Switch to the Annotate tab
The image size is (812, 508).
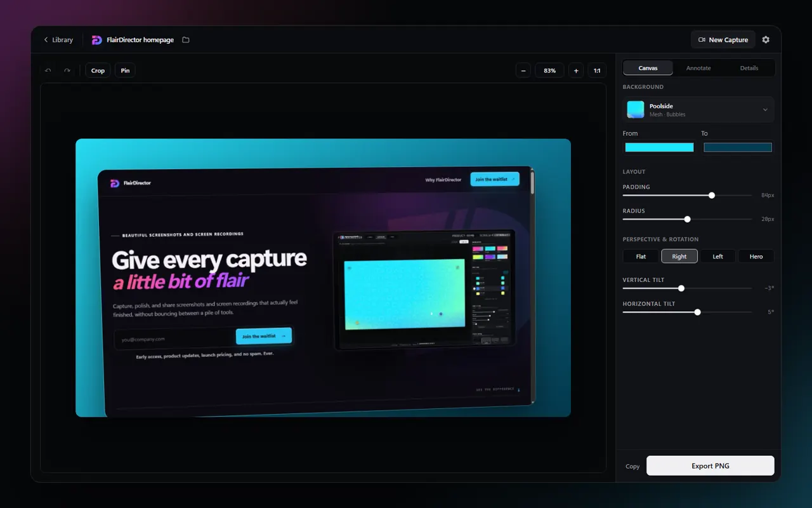coord(698,68)
